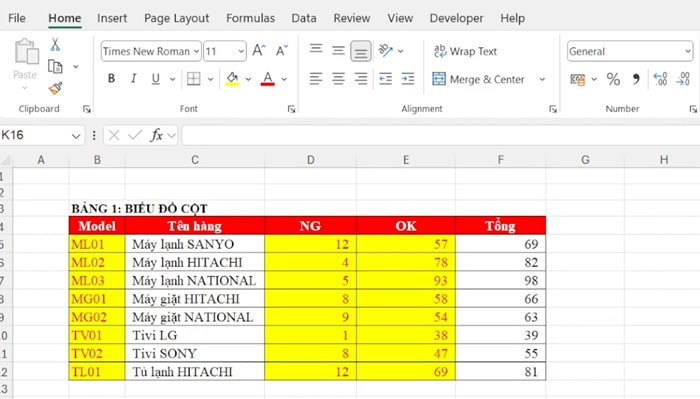700x399 pixels.
Task: Click the Select All corner triangle
Action: coord(5,160)
